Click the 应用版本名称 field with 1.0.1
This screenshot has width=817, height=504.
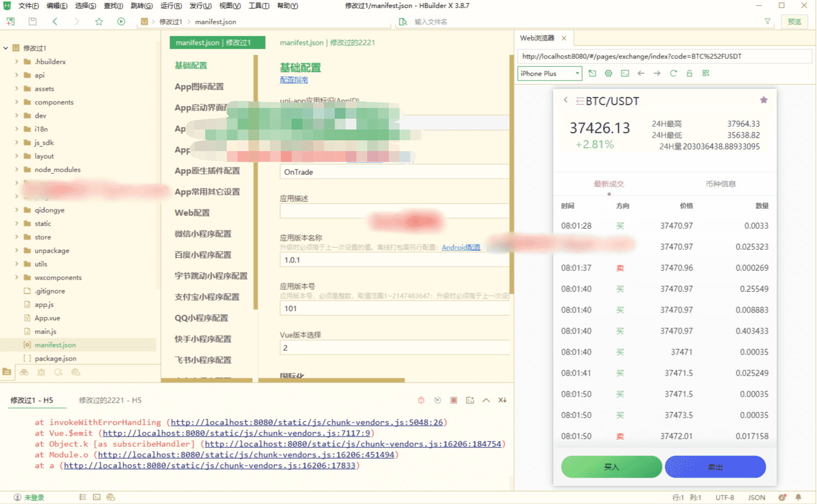394,260
